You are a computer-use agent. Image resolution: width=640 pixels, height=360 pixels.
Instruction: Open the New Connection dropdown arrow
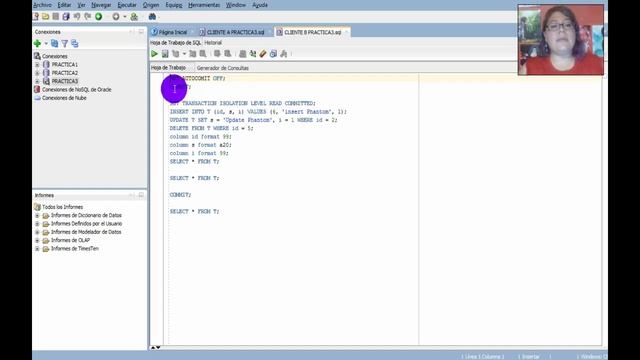click(x=46, y=44)
